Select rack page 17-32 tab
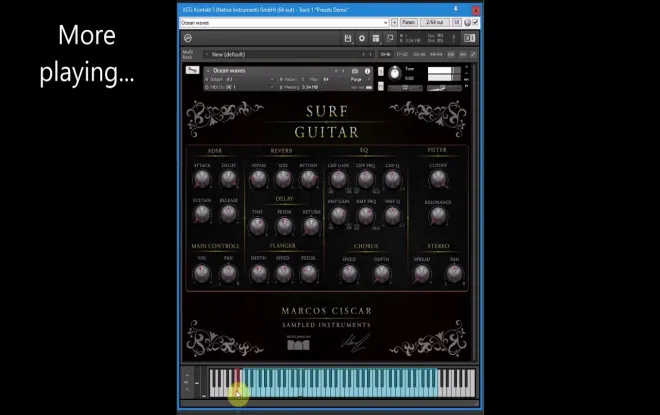660x415 pixels. pos(402,54)
